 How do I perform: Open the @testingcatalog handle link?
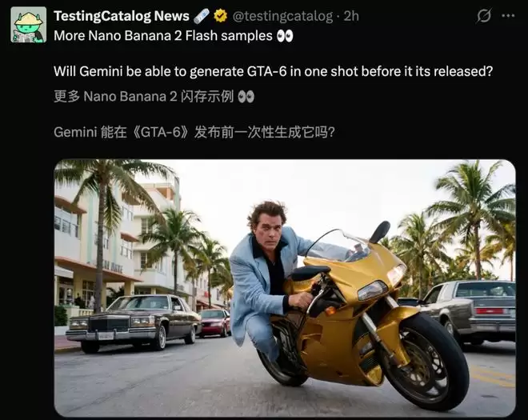[282, 16]
